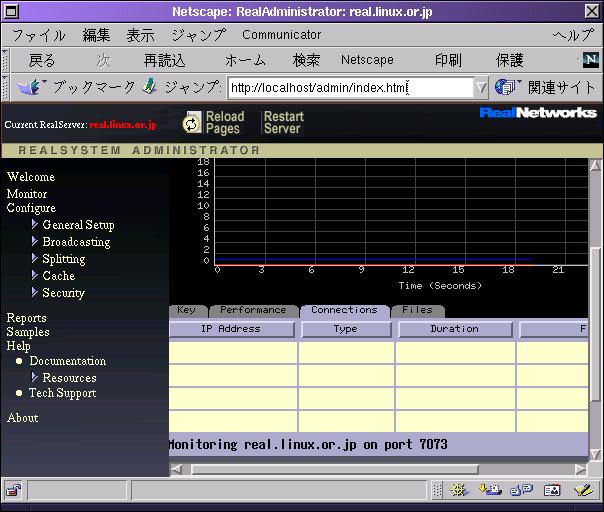Open Composer from the component bar
The image size is (604, 512).
(x=584, y=490)
